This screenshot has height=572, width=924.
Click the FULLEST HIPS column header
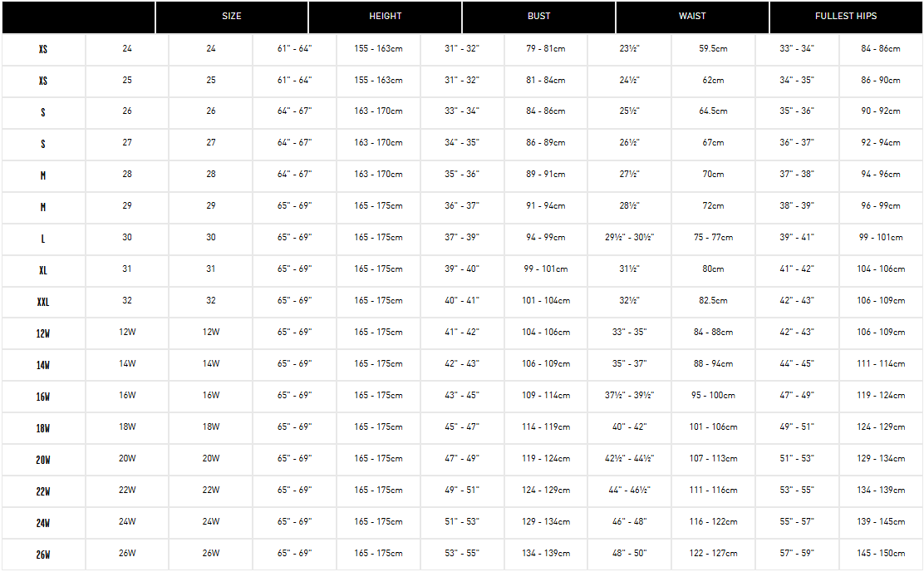tap(846, 17)
